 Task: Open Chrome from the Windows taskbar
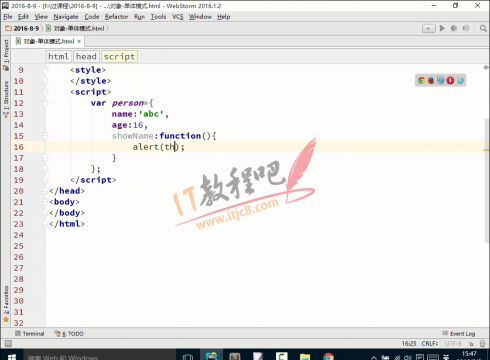(328, 356)
